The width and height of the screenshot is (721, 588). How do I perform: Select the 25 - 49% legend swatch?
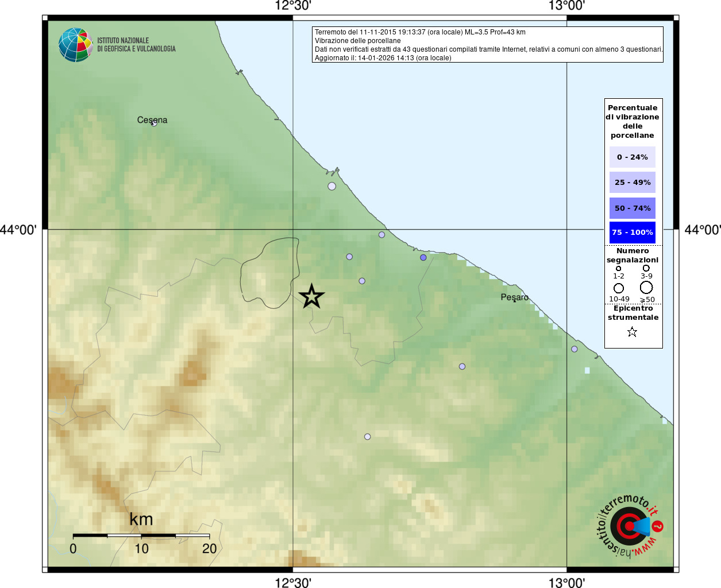[x=632, y=182]
